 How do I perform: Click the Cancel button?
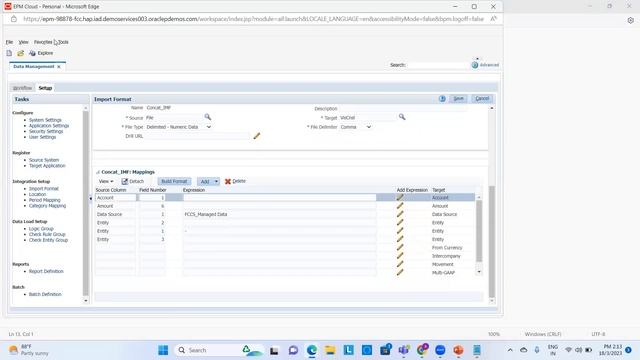(482, 99)
